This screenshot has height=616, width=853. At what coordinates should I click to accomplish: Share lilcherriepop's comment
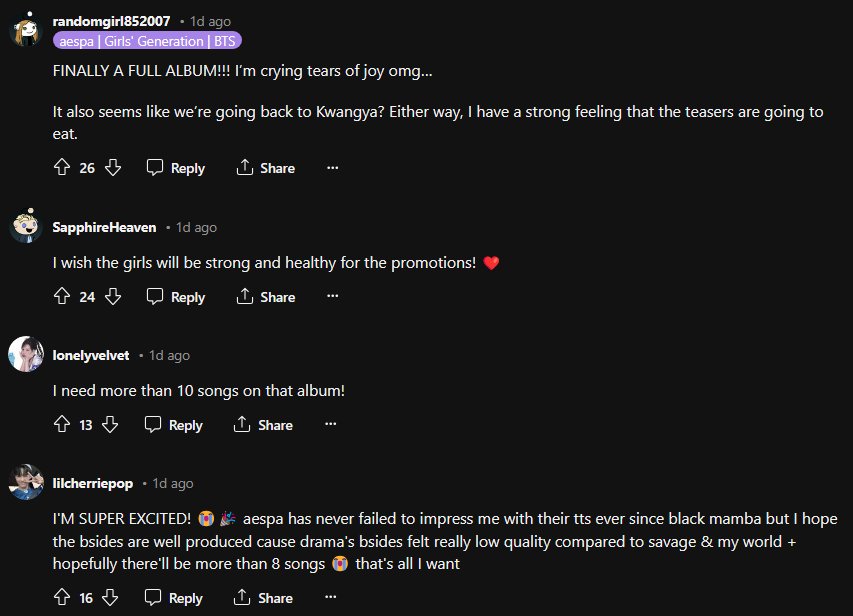pyautogui.click(x=264, y=598)
